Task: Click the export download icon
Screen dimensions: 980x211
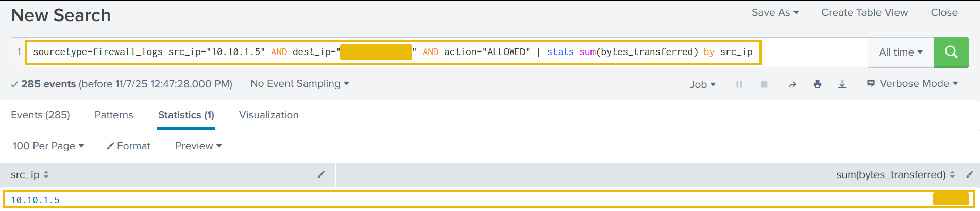Action: [x=842, y=84]
